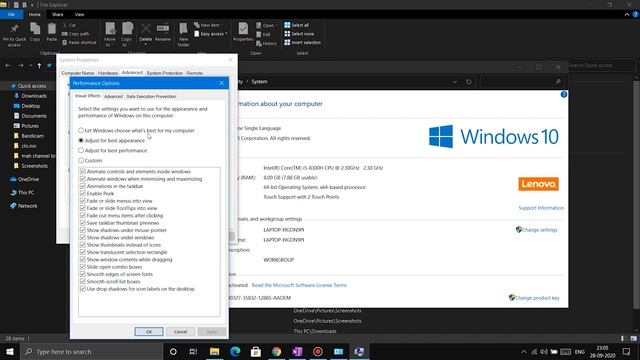Open the System address bar dropdown
Screen dimensions: 640x360
coord(455,82)
